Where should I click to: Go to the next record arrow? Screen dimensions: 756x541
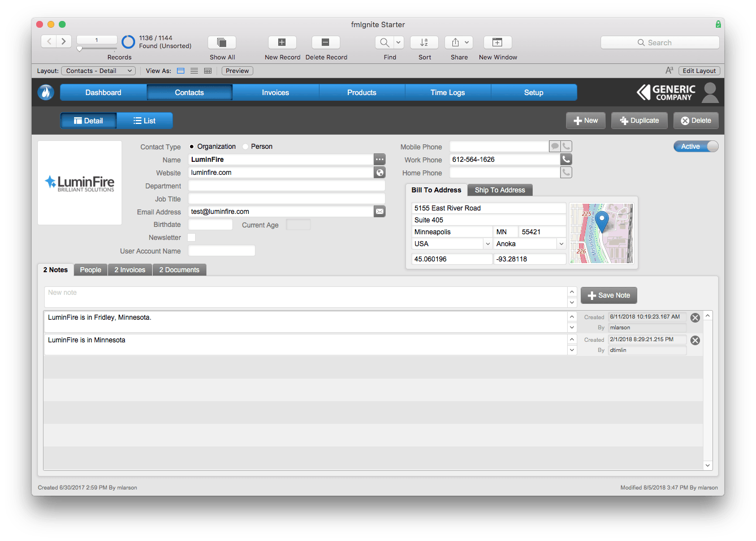[64, 41]
